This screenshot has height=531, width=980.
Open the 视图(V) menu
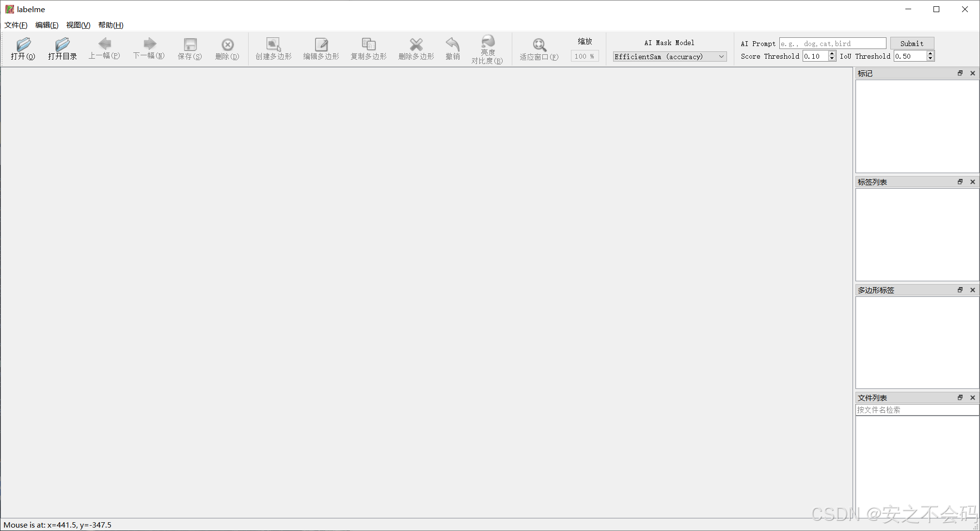click(x=78, y=25)
